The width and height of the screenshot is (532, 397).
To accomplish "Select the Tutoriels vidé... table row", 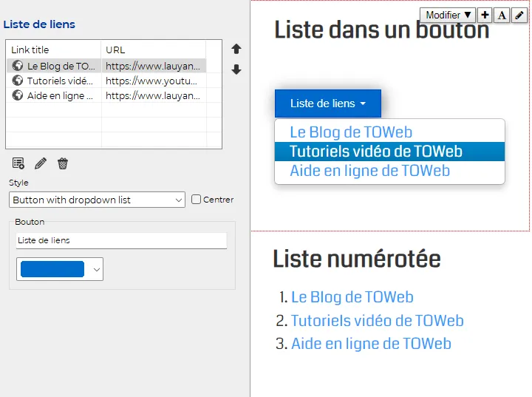I will click(106, 81).
